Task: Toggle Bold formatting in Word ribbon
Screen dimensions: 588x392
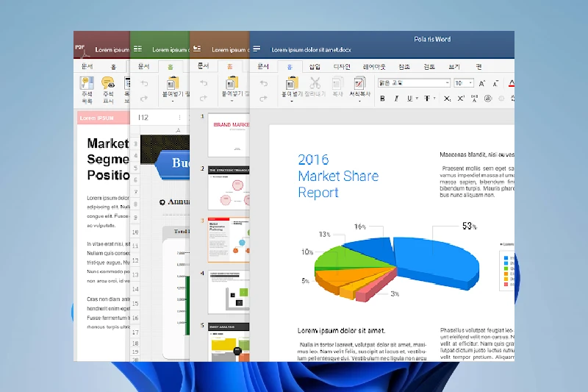Action: [382, 99]
